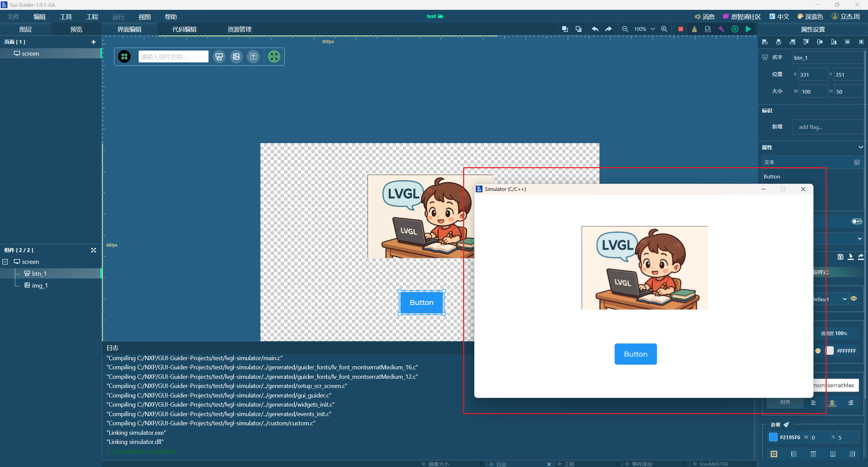This screenshot has width=868, height=467.
Task: Align widgets to the left edge
Action: pyautogui.click(x=765, y=42)
